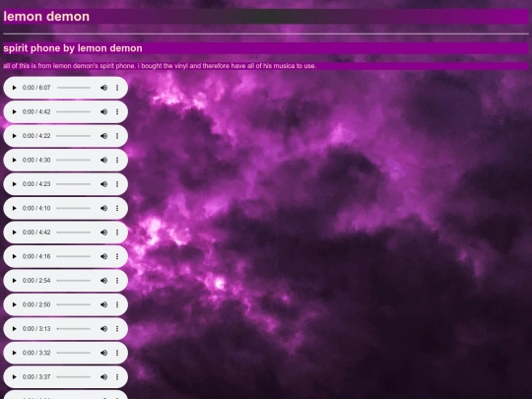This screenshot has height=399, width=532.
Task: Play the 4:30 audio track
Action: 14,160
